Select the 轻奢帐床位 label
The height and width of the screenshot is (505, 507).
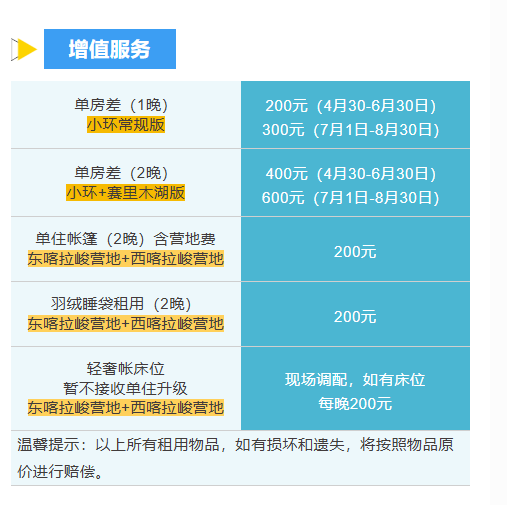(126, 369)
